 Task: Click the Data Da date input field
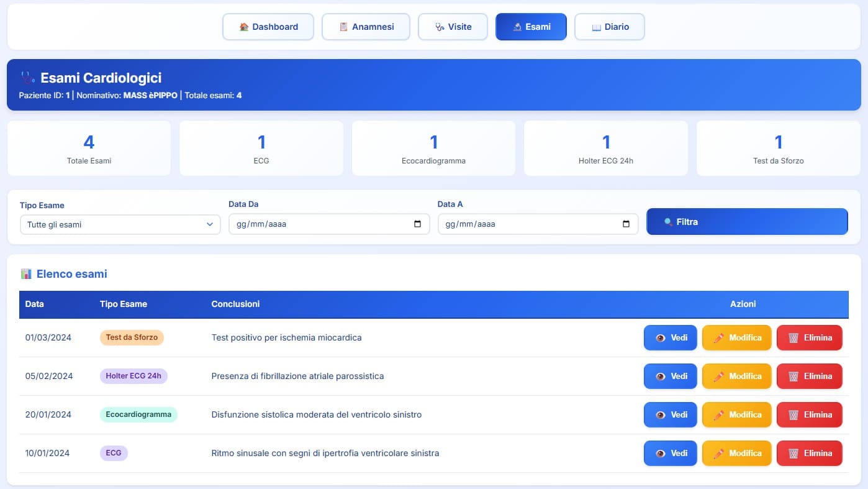317,224
